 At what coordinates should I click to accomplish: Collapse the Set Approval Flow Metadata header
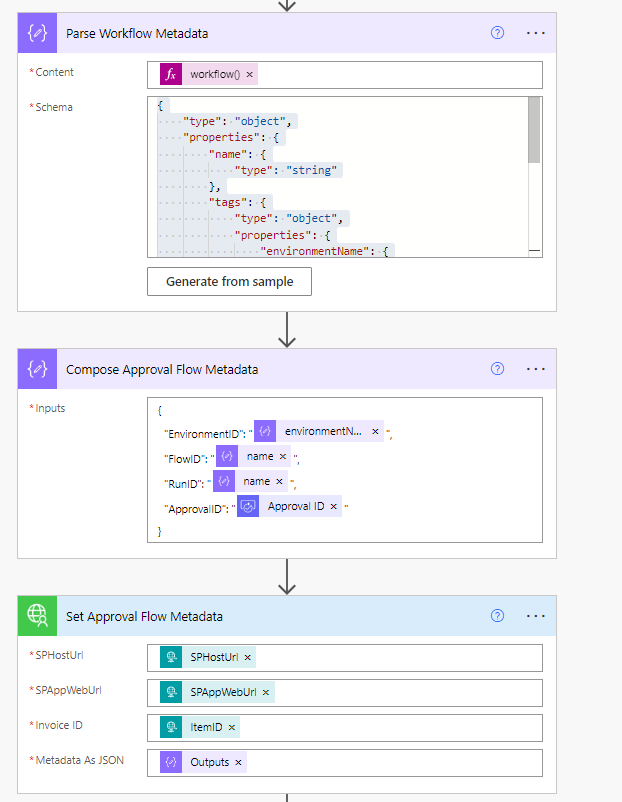300,616
